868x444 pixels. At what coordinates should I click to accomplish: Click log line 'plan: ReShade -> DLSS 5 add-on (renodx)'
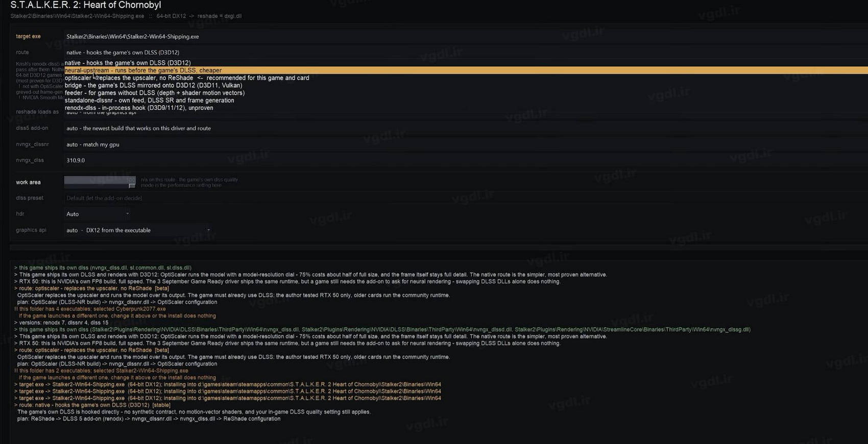coord(149,418)
